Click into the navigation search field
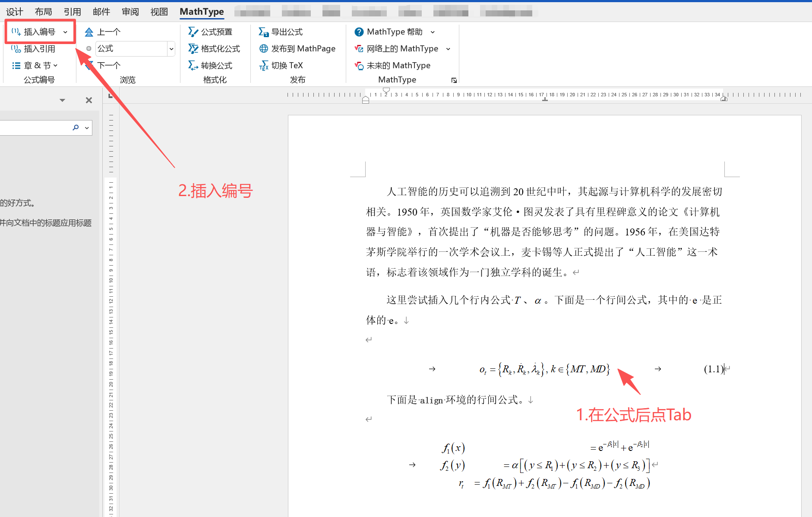Viewport: 812px width, 517px height. tap(35, 128)
